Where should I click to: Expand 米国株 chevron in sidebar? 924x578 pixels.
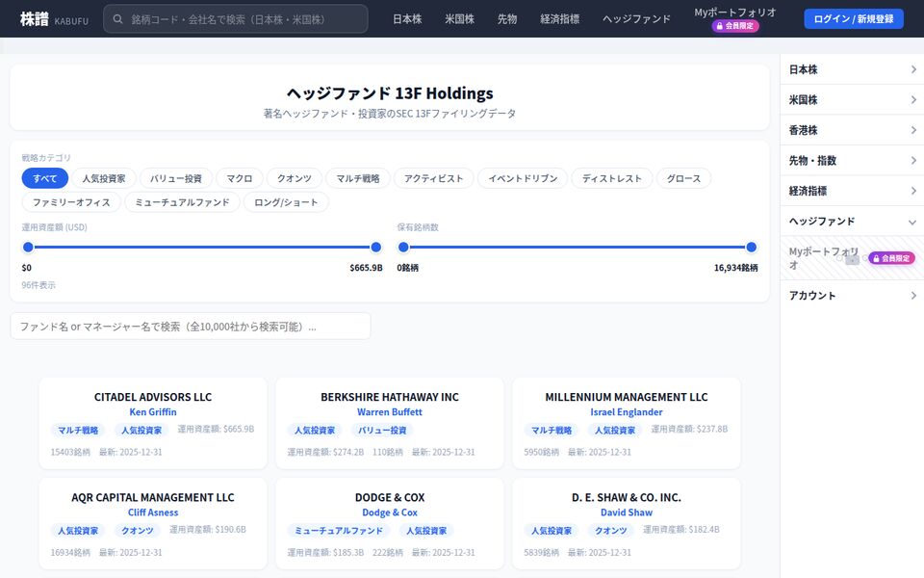tap(912, 99)
